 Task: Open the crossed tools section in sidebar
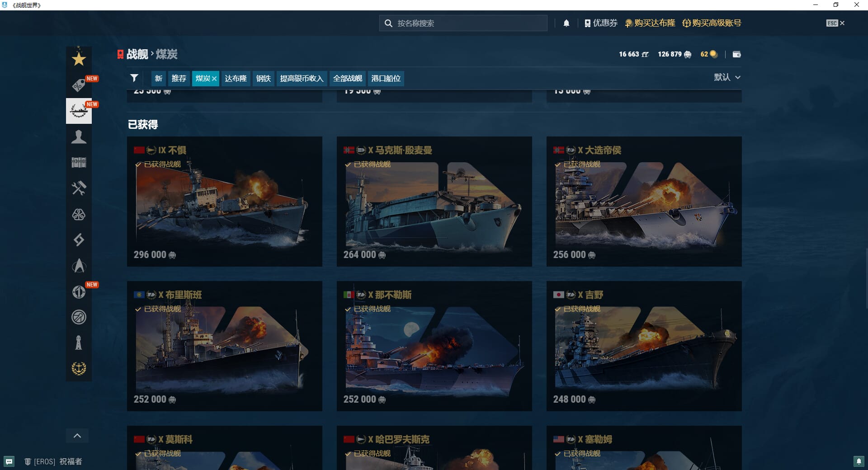click(79, 188)
